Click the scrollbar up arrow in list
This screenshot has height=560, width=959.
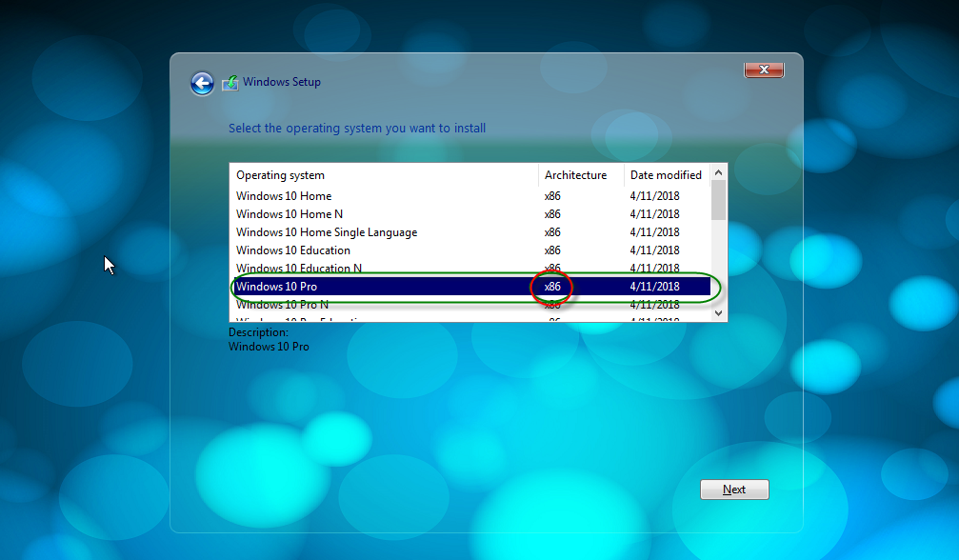point(718,171)
